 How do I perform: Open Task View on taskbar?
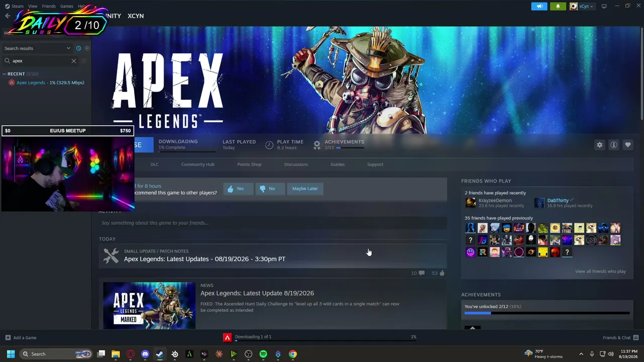101,354
